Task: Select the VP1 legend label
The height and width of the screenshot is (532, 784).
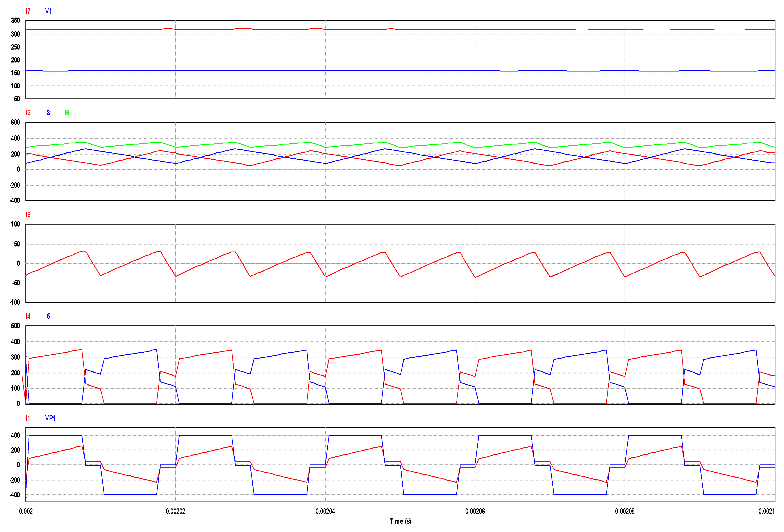Action: point(50,418)
